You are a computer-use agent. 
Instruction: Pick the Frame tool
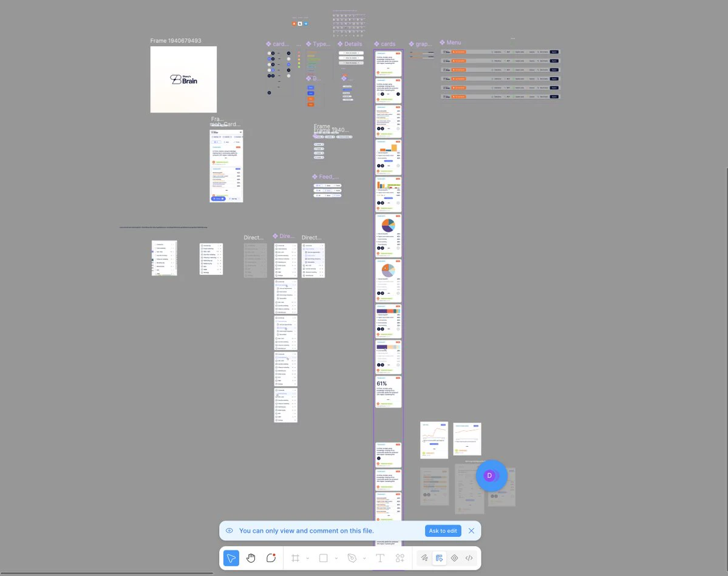pos(295,558)
